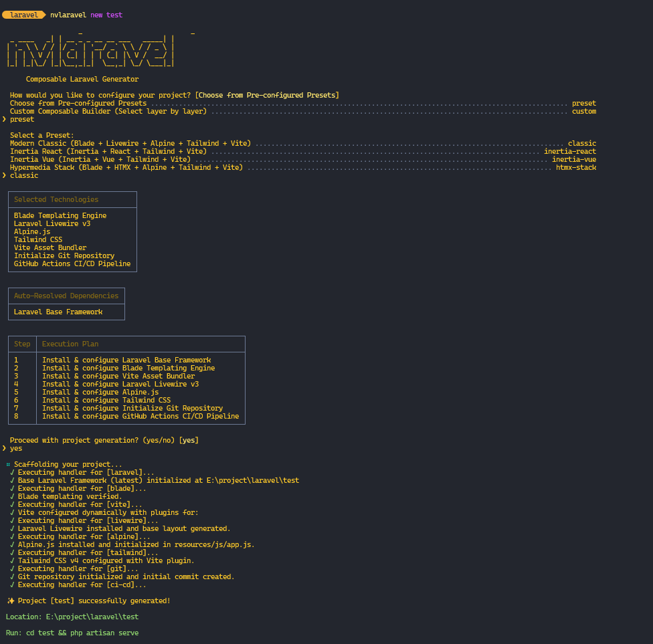The image size is (653, 644).
Task: Click 'Executing handler for [ci-cd]...' line
Action: pos(78,584)
